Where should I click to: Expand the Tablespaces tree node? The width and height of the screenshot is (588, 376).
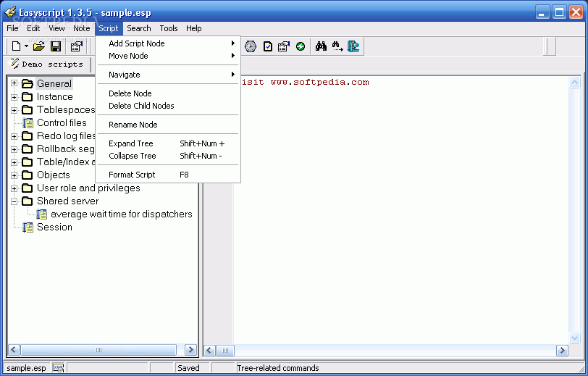click(x=14, y=110)
